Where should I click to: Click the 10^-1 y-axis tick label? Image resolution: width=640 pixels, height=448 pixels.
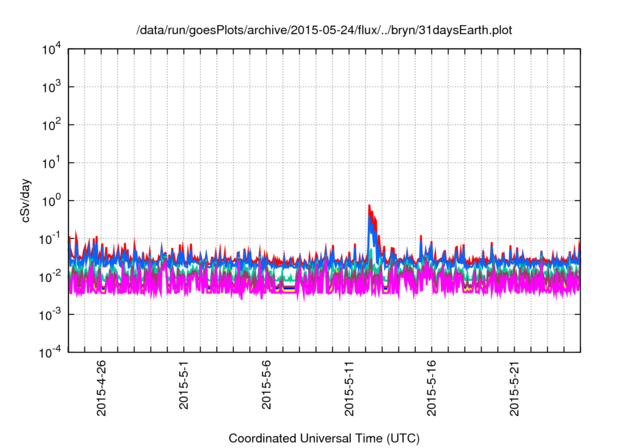tap(50, 238)
